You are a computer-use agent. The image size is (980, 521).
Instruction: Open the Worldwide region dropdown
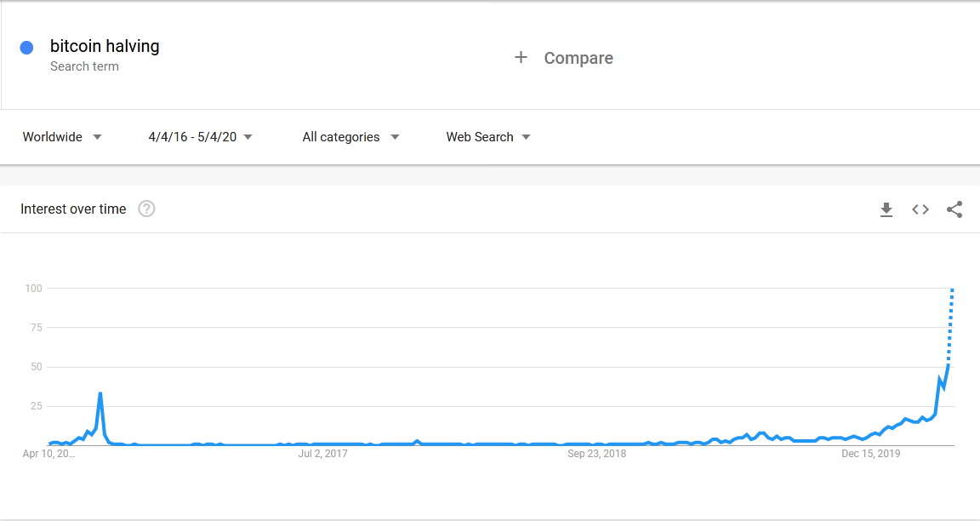coord(61,137)
